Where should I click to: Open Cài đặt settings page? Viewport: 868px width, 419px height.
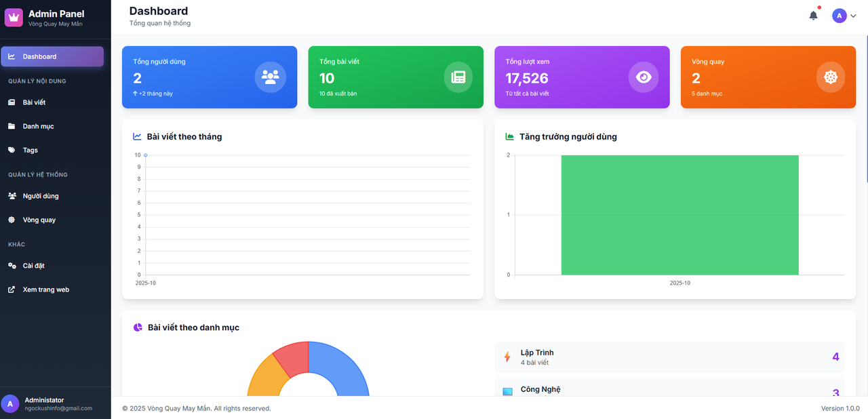pyautogui.click(x=52, y=266)
